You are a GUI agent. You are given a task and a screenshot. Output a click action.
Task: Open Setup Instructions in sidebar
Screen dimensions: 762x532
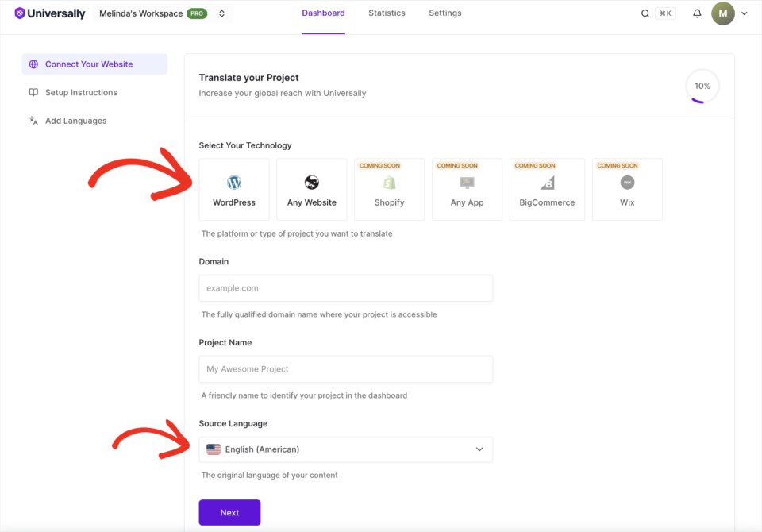[x=81, y=92]
